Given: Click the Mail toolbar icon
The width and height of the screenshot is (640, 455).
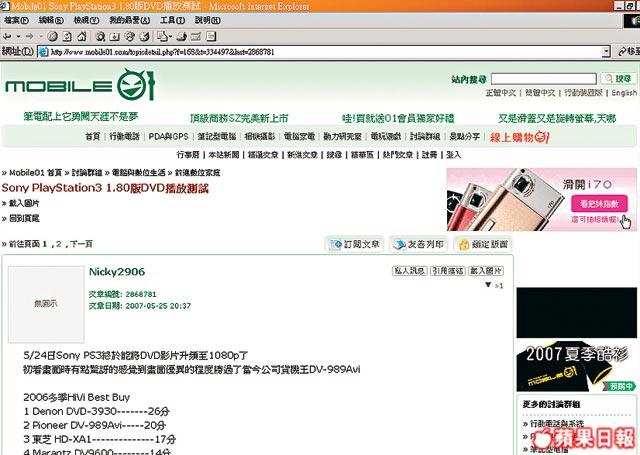Looking at the screenshot, I should tap(164, 37).
